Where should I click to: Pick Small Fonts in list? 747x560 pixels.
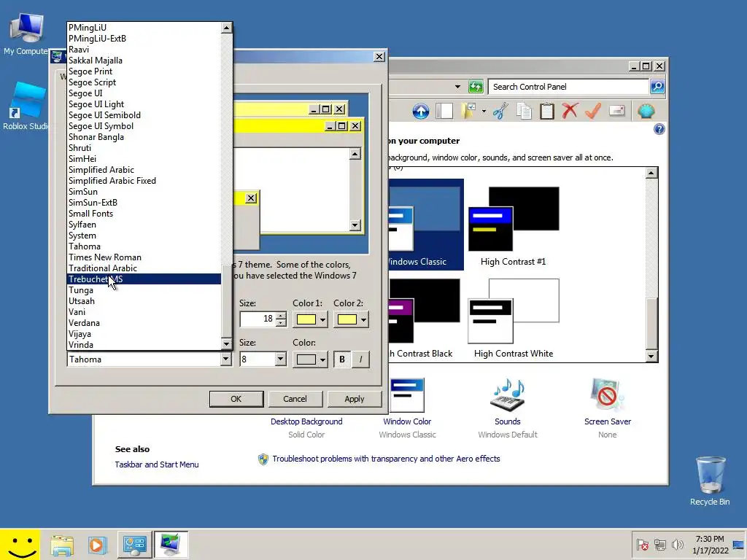pyautogui.click(x=144, y=214)
